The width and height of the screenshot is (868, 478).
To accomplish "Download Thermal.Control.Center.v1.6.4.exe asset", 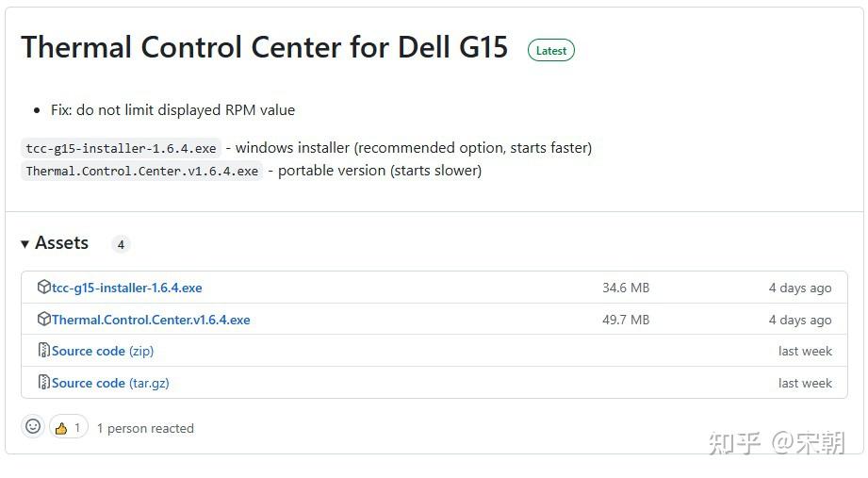I will click(151, 320).
